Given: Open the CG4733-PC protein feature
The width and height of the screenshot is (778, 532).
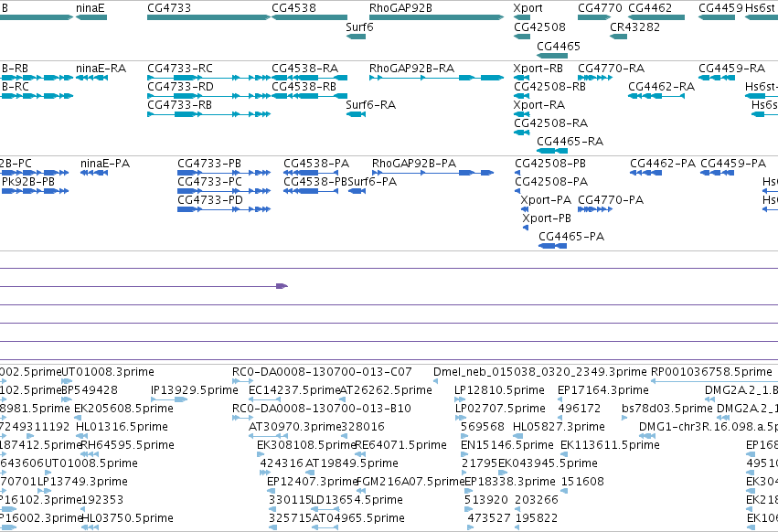Looking at the screenshot, I should coord(224,191).
